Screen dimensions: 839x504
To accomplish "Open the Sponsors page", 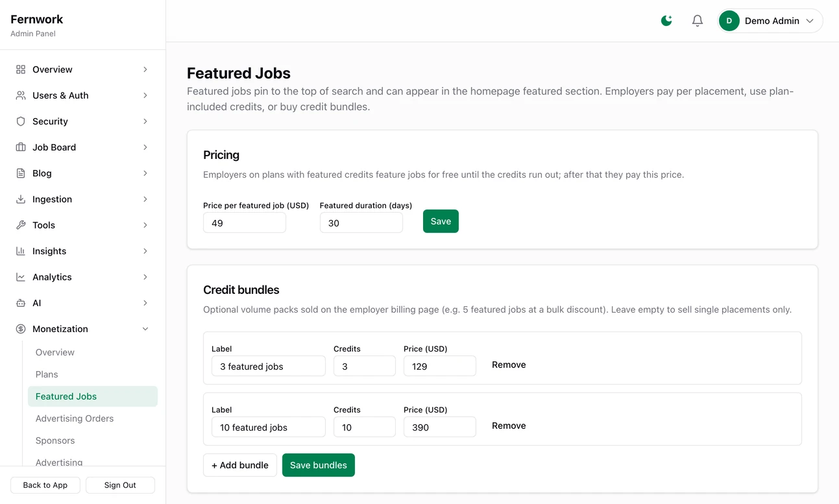I will click(93, 440).
